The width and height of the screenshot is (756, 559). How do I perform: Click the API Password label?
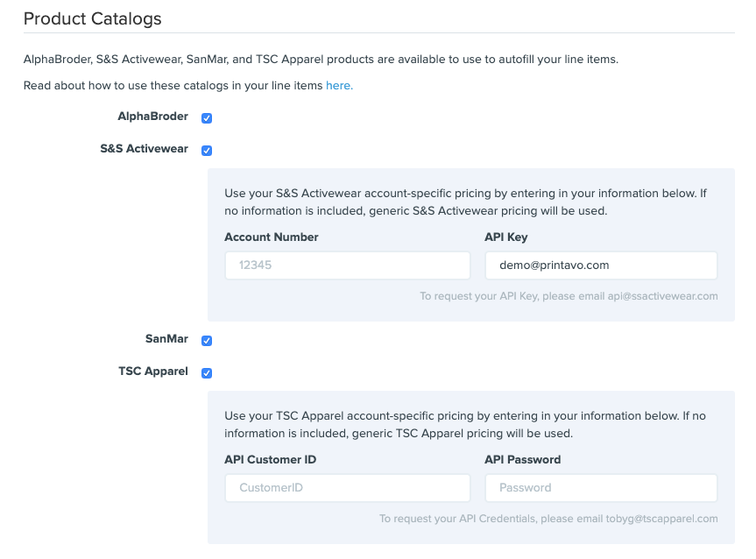pos(523,459)
